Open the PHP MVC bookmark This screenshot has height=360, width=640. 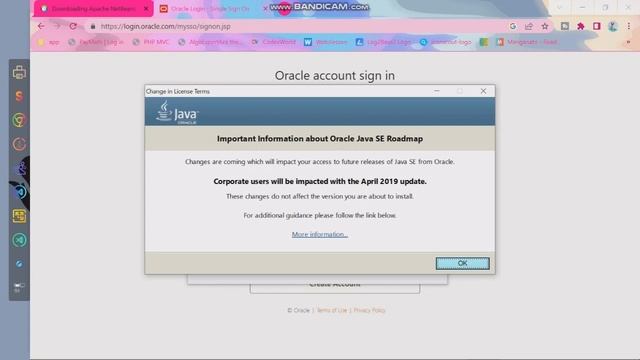(151, 42)
